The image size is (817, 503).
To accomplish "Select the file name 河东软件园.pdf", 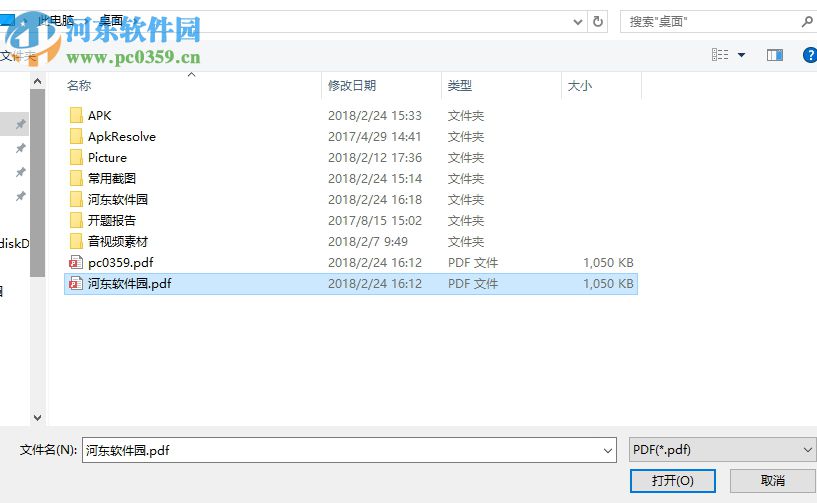I will 129,284.
